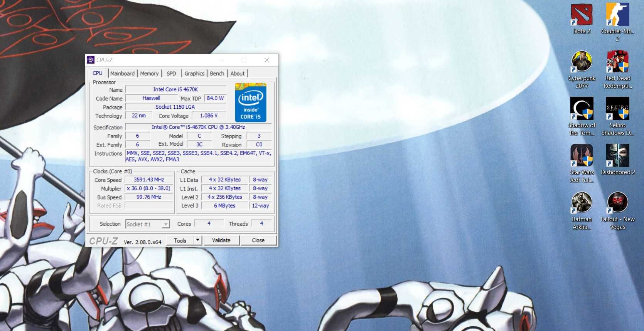Screen dimensions: 644x331
Task: Click the Close button in CPU-Z
Action: 258,240
